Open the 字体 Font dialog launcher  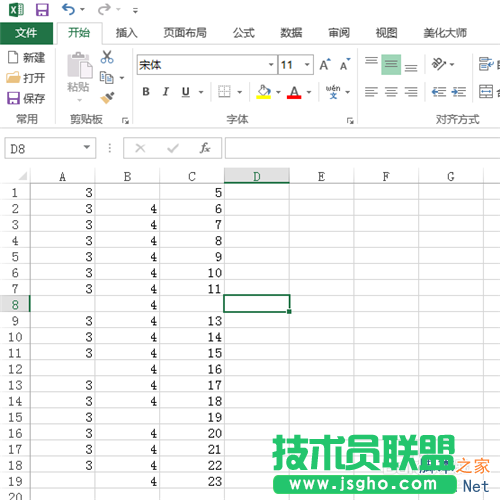click(x=350, y=121)
